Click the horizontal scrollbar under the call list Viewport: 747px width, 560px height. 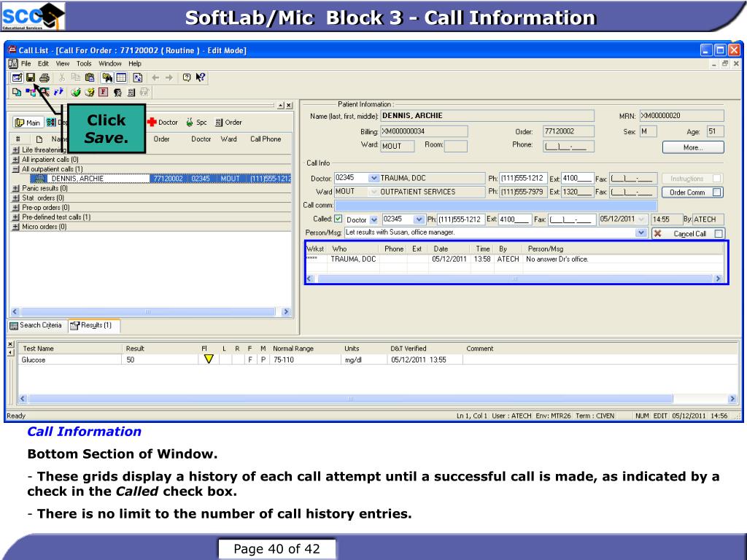(150, 312)
